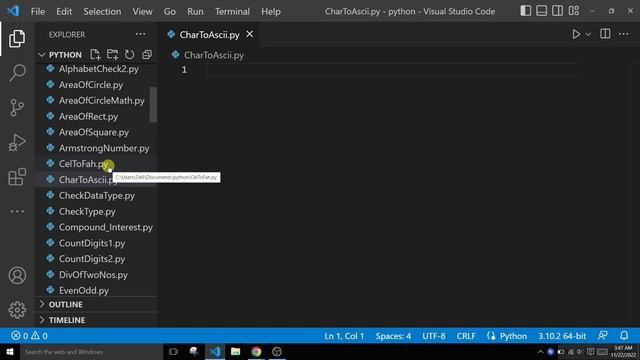Open the File menu

[38, 11]
